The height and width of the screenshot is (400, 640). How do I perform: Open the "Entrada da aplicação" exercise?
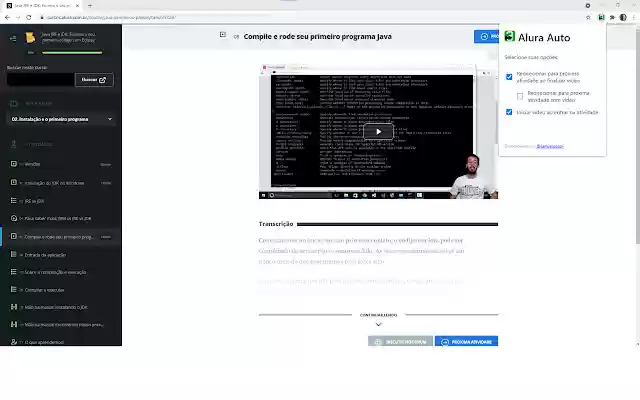(x=60, y=255)
